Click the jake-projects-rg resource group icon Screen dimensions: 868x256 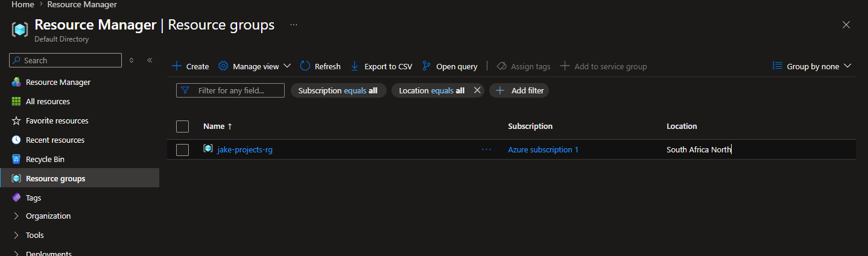tap(208, 149)
